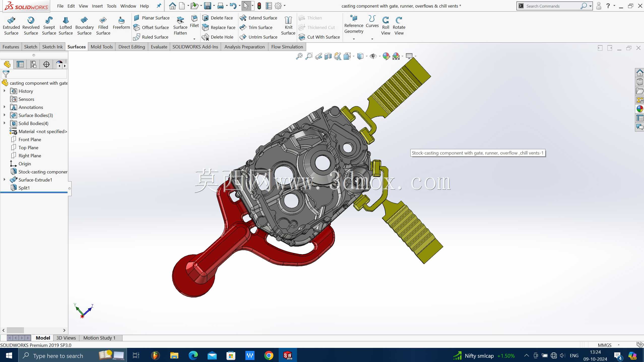Open Appearances task pane color ball
This screenshot has width=644, height=362.
click(x=639, y=109)
